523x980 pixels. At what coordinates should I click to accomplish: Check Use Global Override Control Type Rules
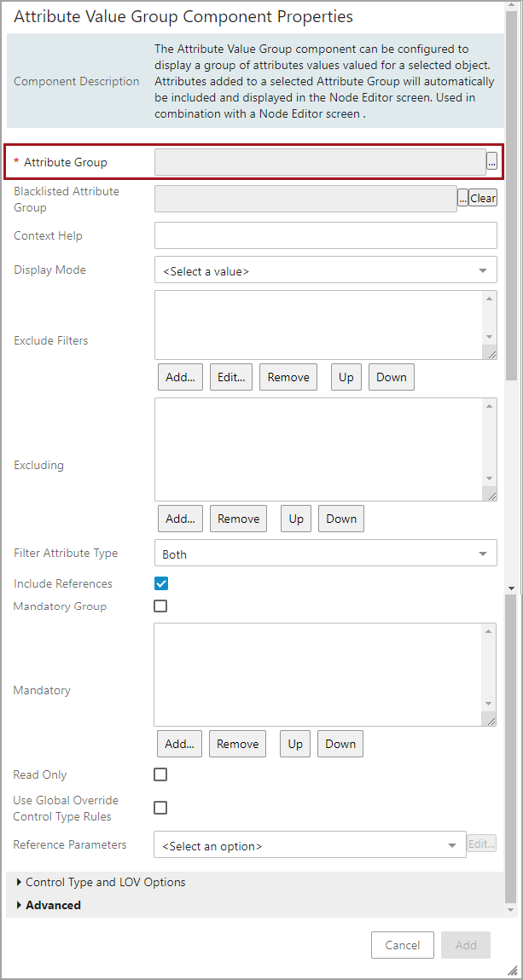(160, 808)
